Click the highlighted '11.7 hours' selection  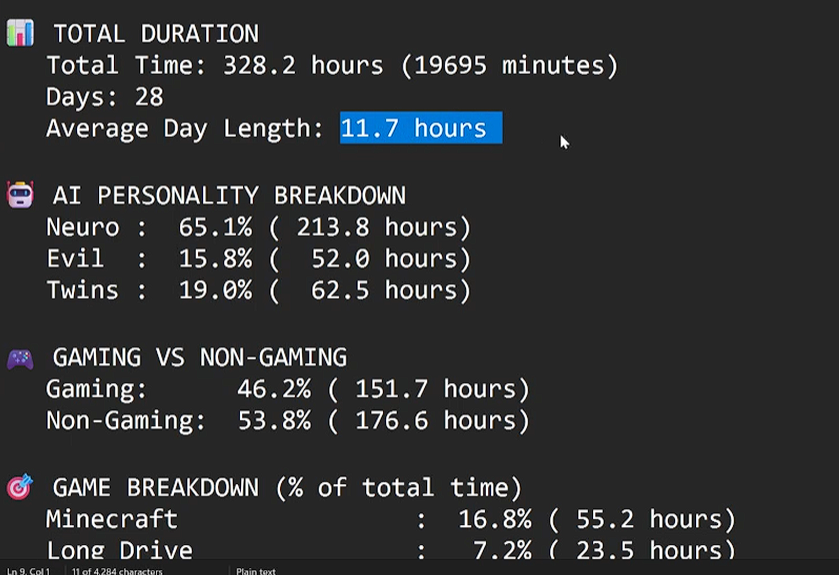coord(421,128)
